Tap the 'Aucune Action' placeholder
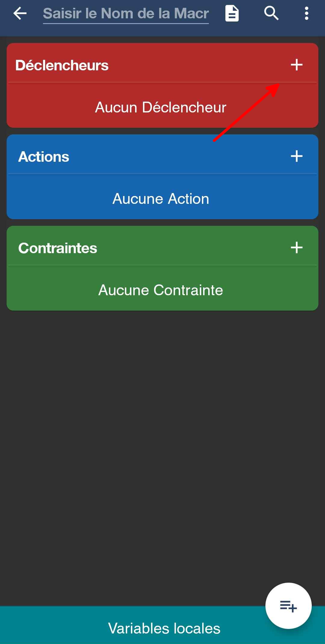 point(160,199)
